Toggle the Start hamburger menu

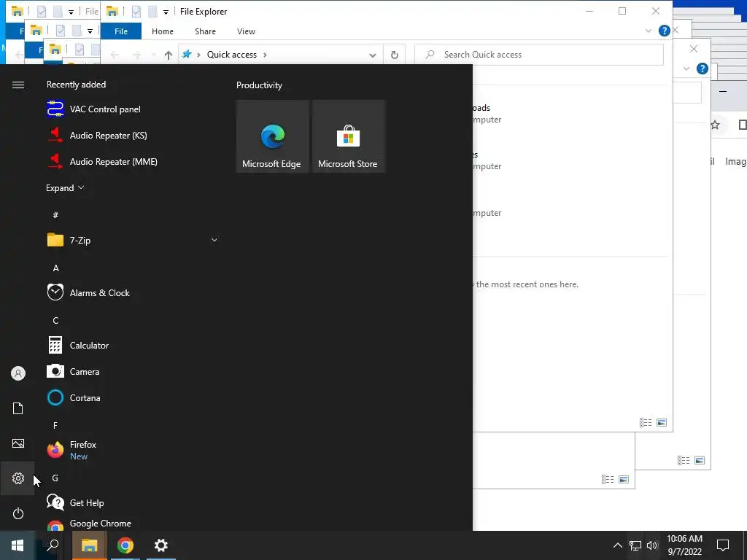pos(18,85)
